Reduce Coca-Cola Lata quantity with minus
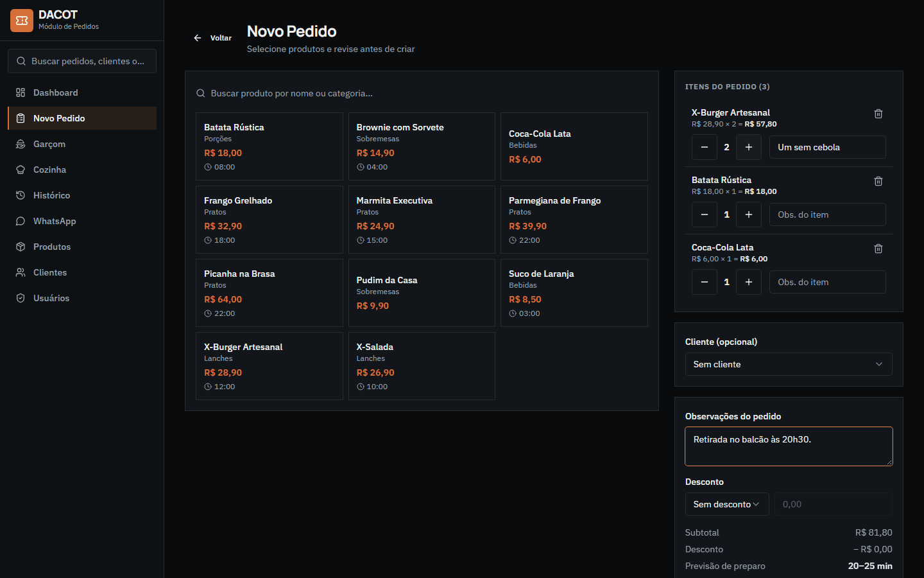The width and height of the screenshot is (924, 578). 705,282
